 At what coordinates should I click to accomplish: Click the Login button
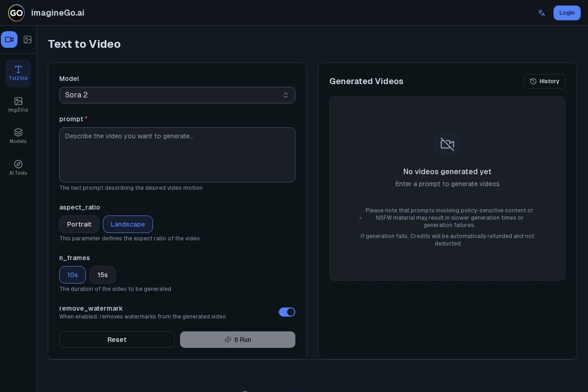(x=566, y=13)
